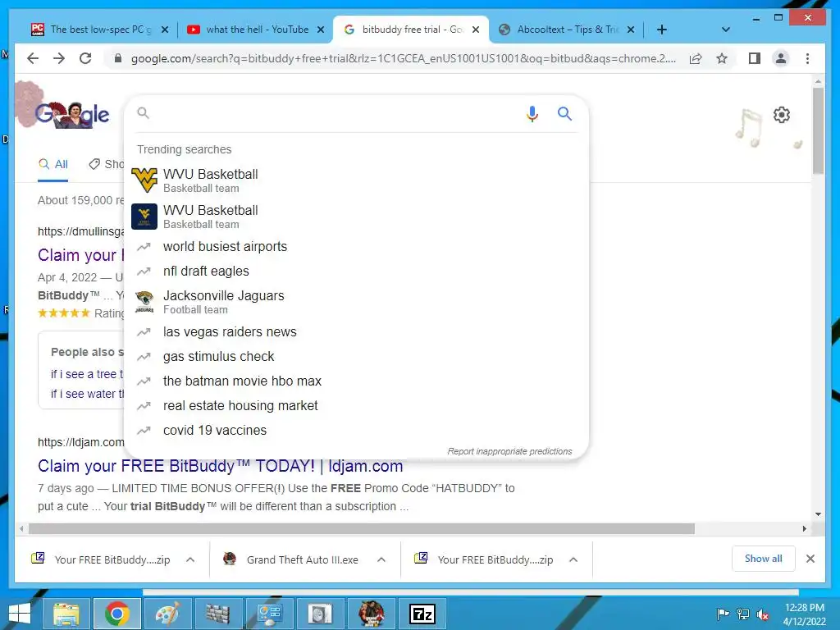Click the Google doodle logo

72,114
